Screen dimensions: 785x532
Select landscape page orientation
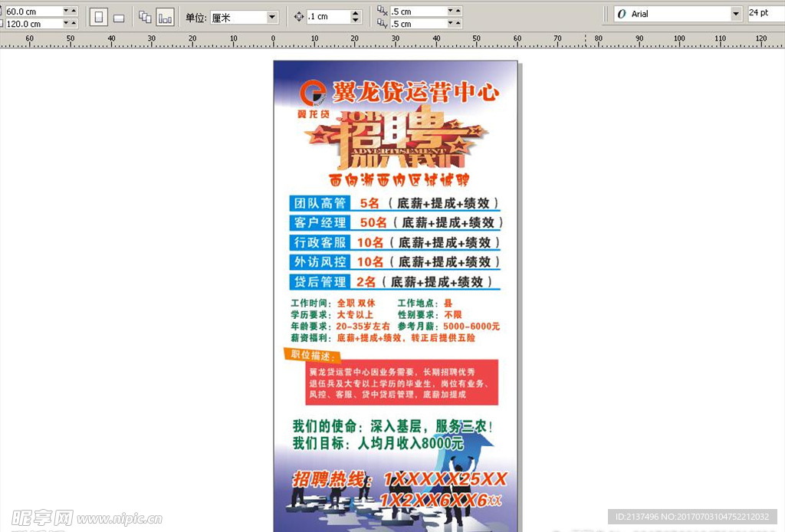(119, 18)
